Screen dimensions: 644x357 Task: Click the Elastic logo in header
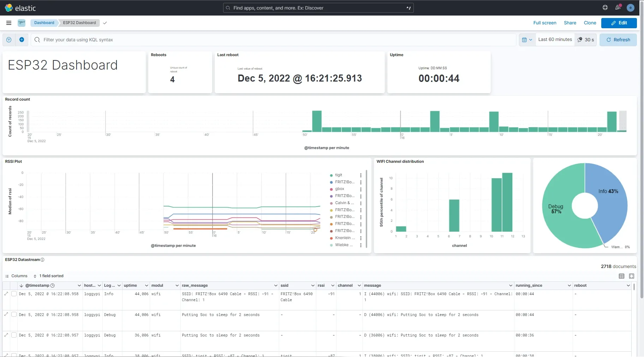click(20, 8)
